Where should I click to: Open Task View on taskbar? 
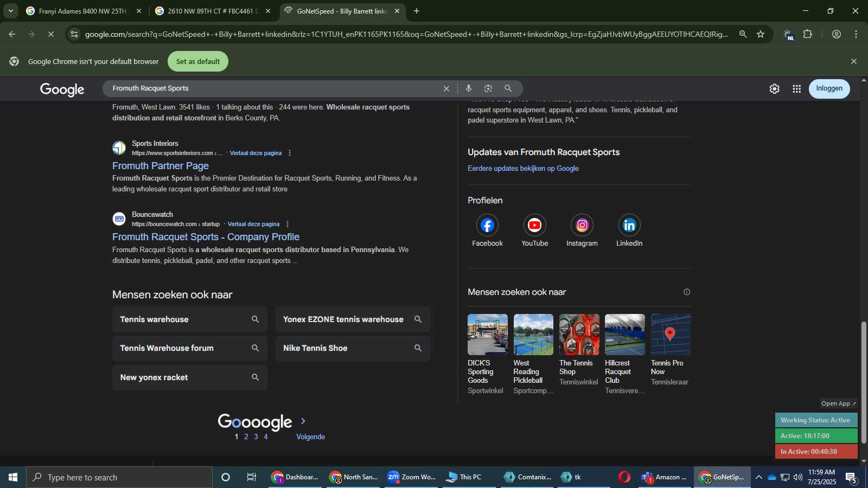[251, 477]
